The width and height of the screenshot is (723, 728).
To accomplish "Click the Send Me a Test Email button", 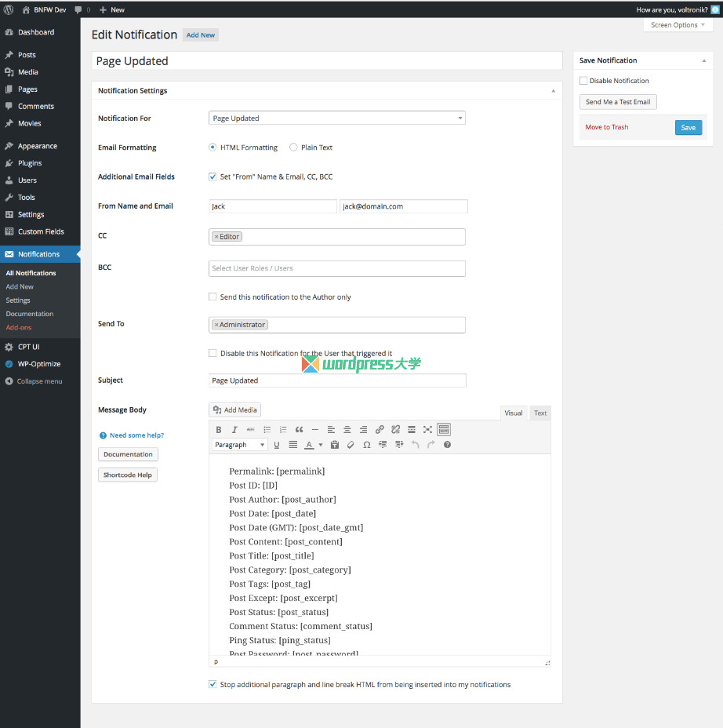I will pyautogui.click(x=618, y=102).
